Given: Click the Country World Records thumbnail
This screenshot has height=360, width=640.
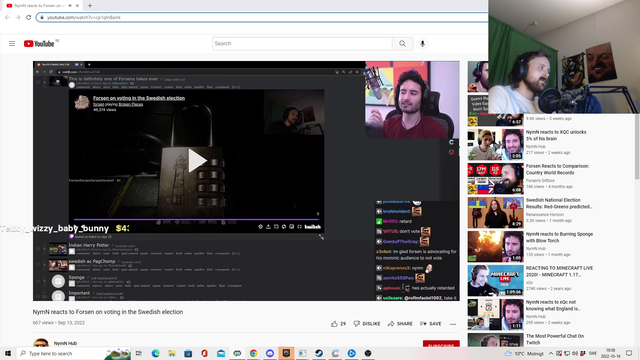Looking at the screenshot, I should [x=496, y=179].
